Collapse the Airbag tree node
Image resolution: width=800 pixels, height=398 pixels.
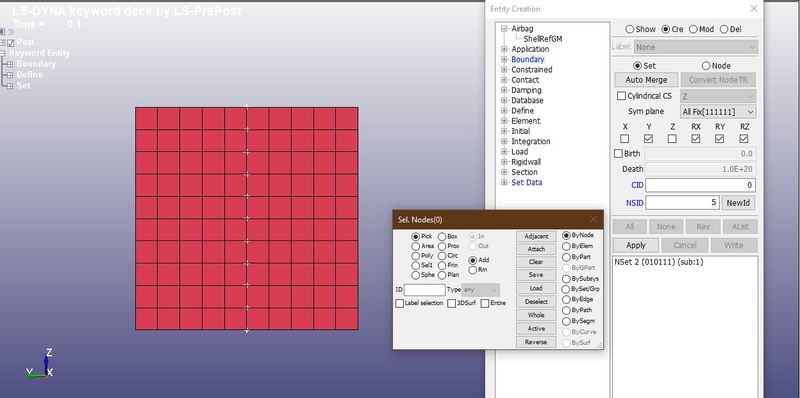pyautogui.click(x=504, y=29)
